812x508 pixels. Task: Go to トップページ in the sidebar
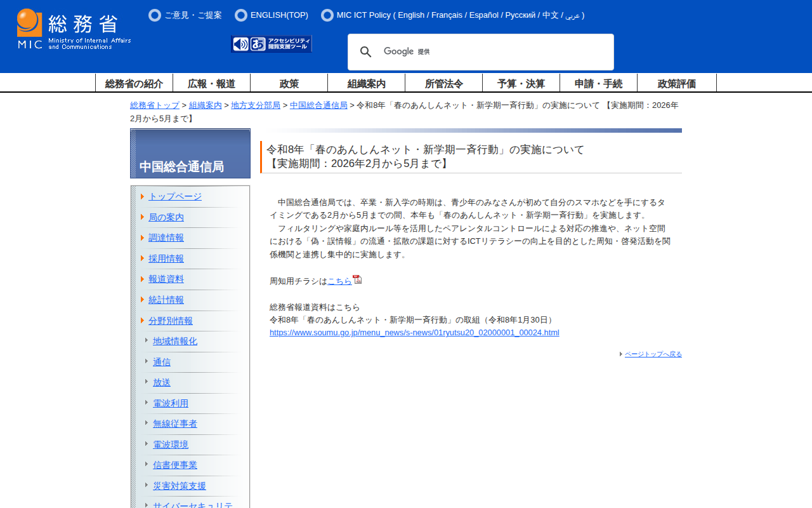(x=174, y=196)
